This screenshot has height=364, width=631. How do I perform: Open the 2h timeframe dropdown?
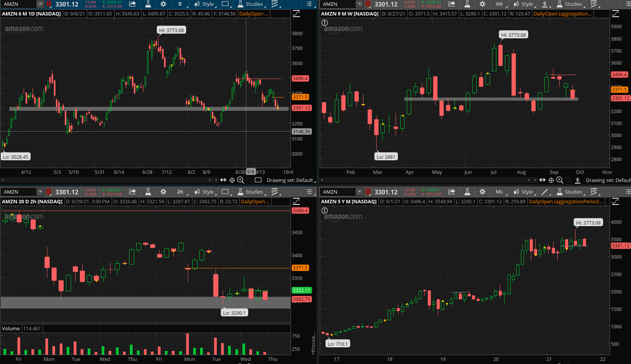pyautogui.click(x=181, y=192)
